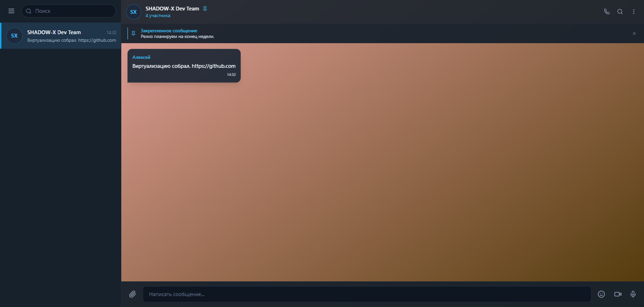Click the 14:32 timestamp in message bubble
Image resolution: width=644 pixels, height=307 pixels.
click(x=231, y=74)
